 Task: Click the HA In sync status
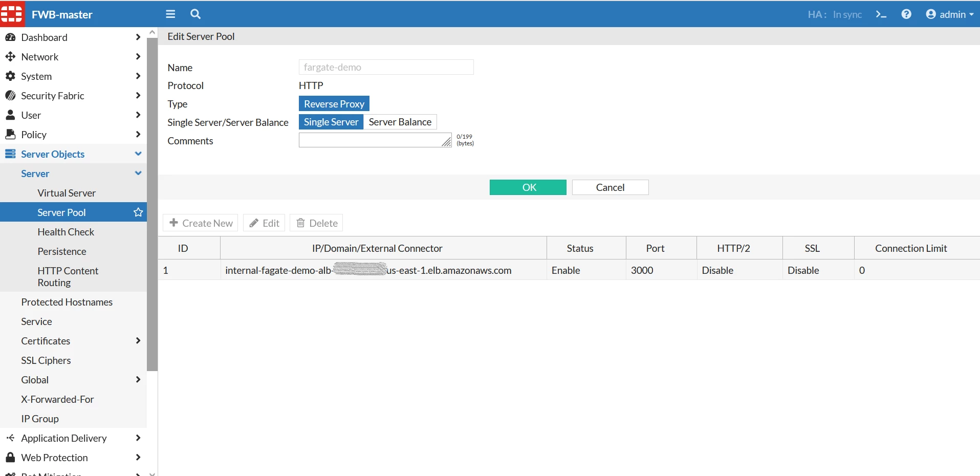tap(835, 15)
